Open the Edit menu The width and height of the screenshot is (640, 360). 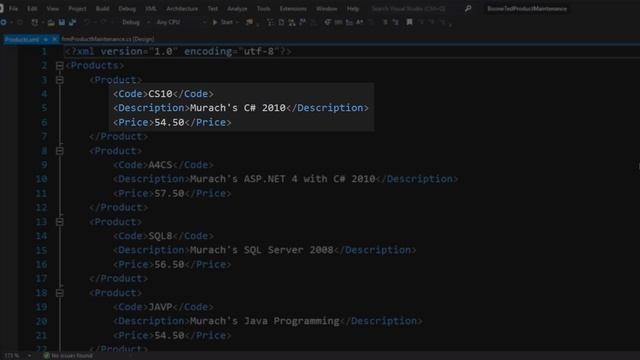click(32, 9)
